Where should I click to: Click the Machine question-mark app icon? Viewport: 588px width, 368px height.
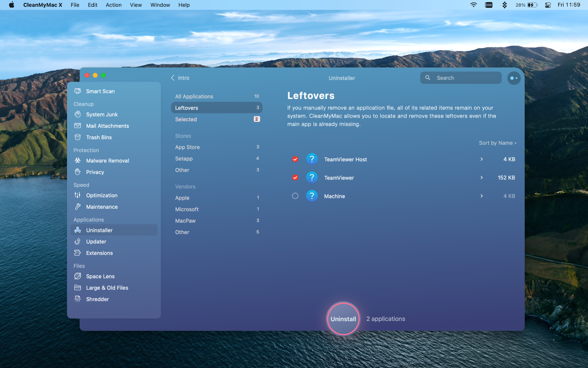click(x=312, y=196)
